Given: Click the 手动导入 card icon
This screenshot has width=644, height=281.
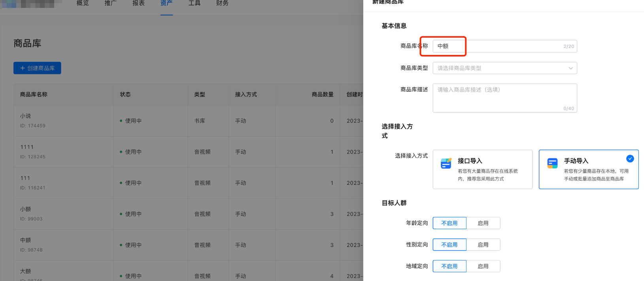Looking at the screenshot, I should tap(552, 163).
